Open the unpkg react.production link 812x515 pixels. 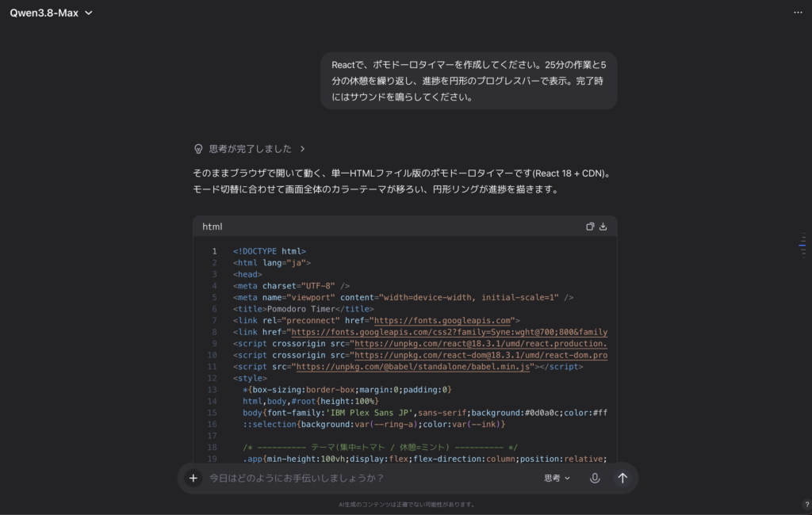[x=481, y=344]
